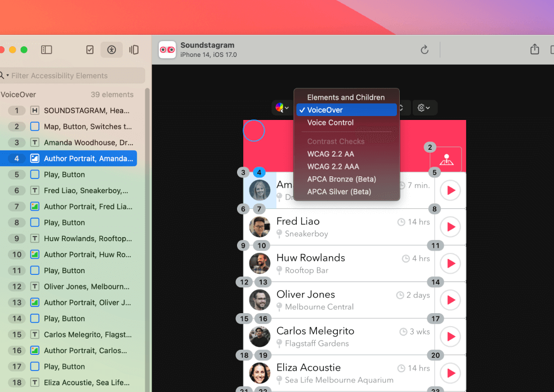Play Carlos Melegrito's recording
The height and width of the screenshot is (392, 554).
[450, 336]
